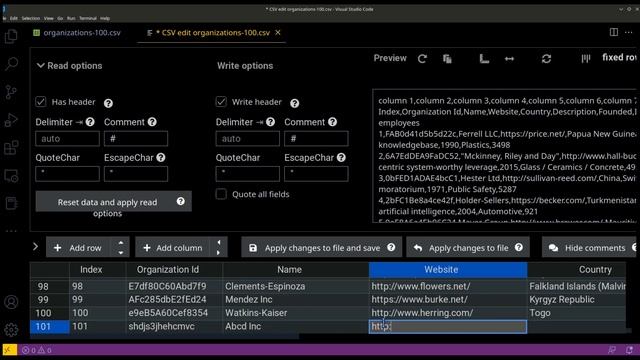Click the cell 'https://www.burke.net/'
Viewport: 640px width, 360px height.
[448, 299]
